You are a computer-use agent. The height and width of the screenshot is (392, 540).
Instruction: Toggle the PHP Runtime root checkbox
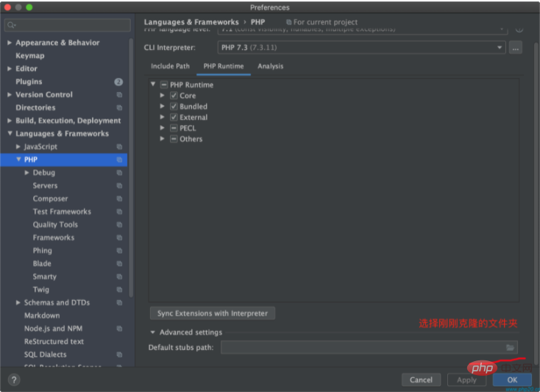pos(164,85)
